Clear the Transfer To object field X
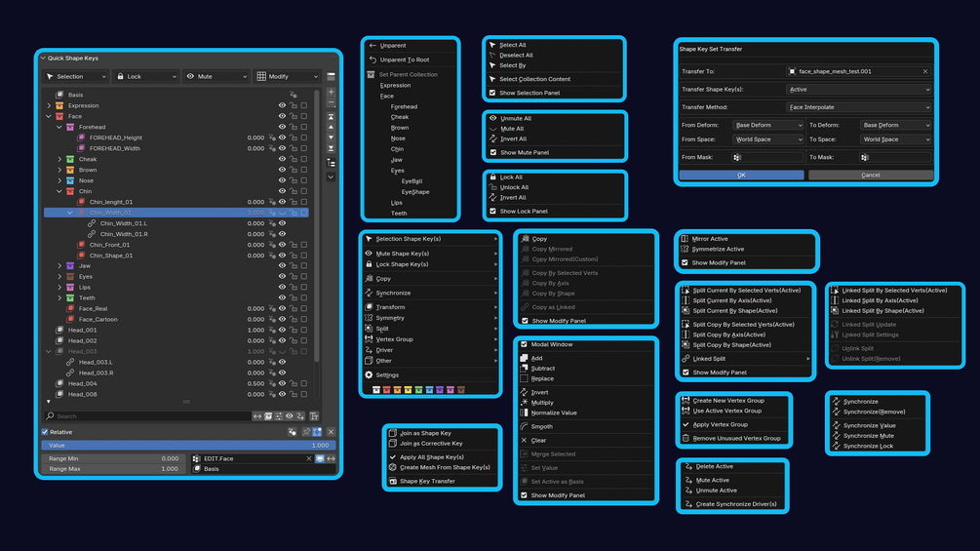 925,71
